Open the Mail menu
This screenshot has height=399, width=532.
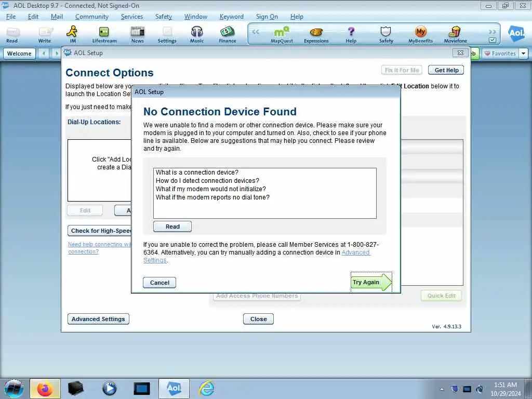pos(57,17)
